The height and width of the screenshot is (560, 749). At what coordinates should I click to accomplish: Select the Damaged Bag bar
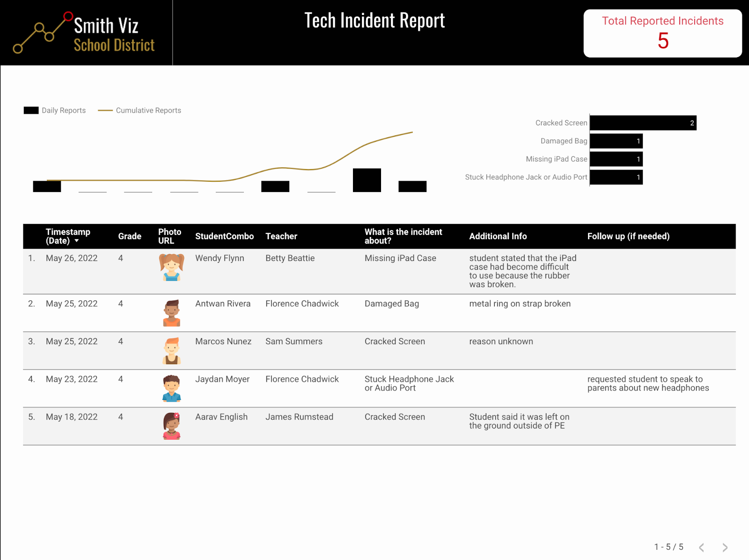click(x=616, y=141)
